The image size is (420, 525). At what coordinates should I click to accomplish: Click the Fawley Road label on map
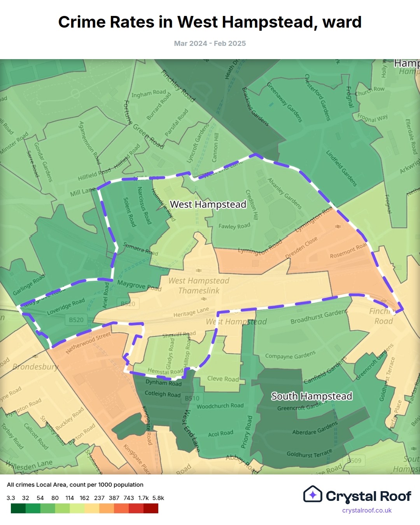(x=234, y=226)
